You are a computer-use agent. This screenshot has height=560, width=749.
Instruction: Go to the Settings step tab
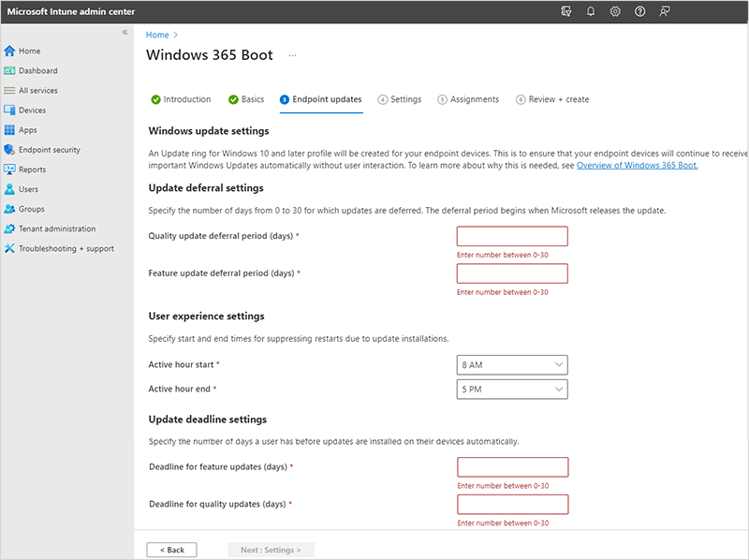pyautogui.click(x=400, y=99)
